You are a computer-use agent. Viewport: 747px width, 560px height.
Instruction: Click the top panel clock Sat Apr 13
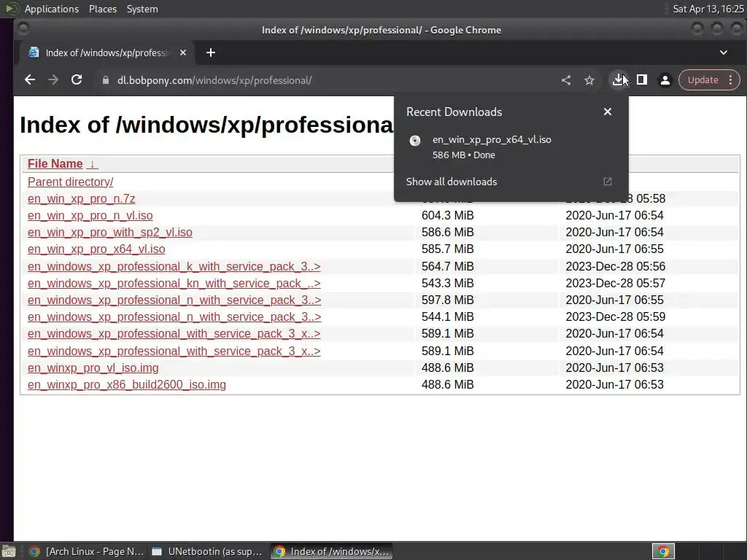708,9
